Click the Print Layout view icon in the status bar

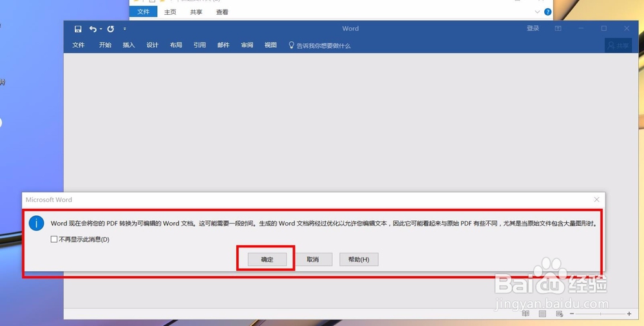click(x=542, y=314)
